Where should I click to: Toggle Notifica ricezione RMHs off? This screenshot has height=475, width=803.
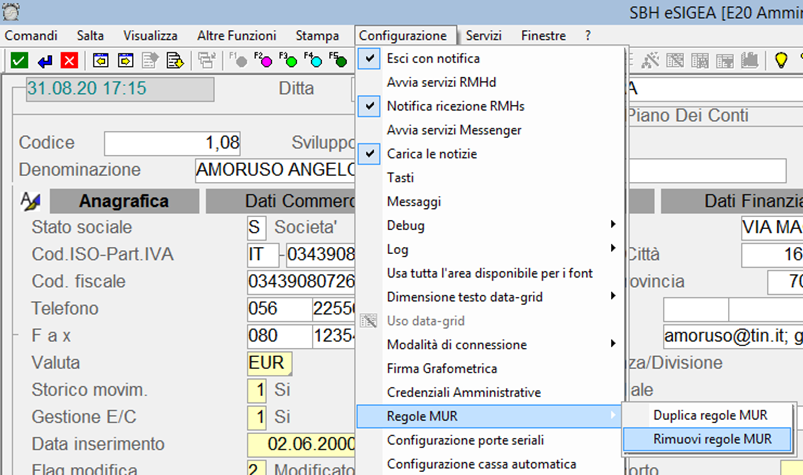(455, 106)
